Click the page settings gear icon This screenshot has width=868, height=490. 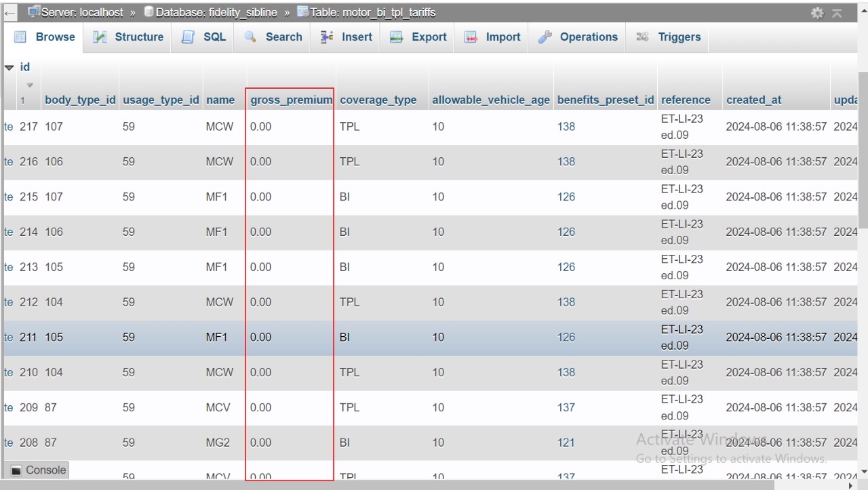[817, 13]
